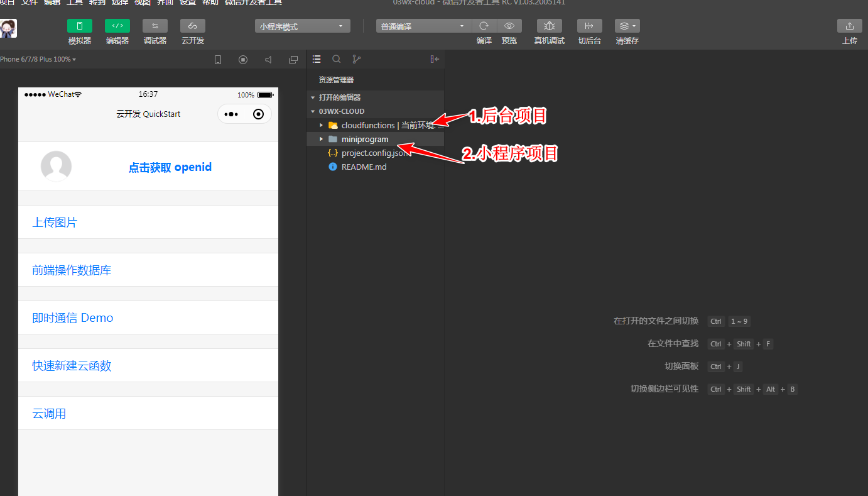868x496 pixels.
Task: Open 上传图片 in the simulator
Action: pyautogui.click(x=148, y=222)
